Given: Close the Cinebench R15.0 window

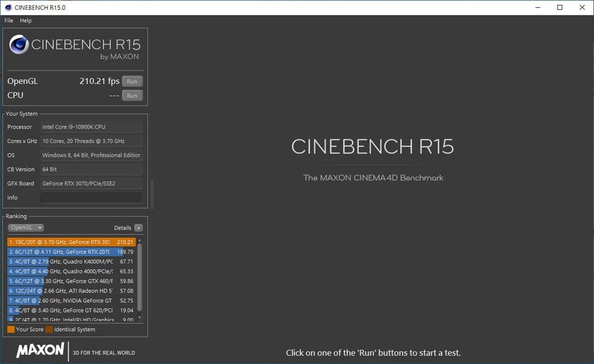Looking at the screenshot, I should pos(583,7).
